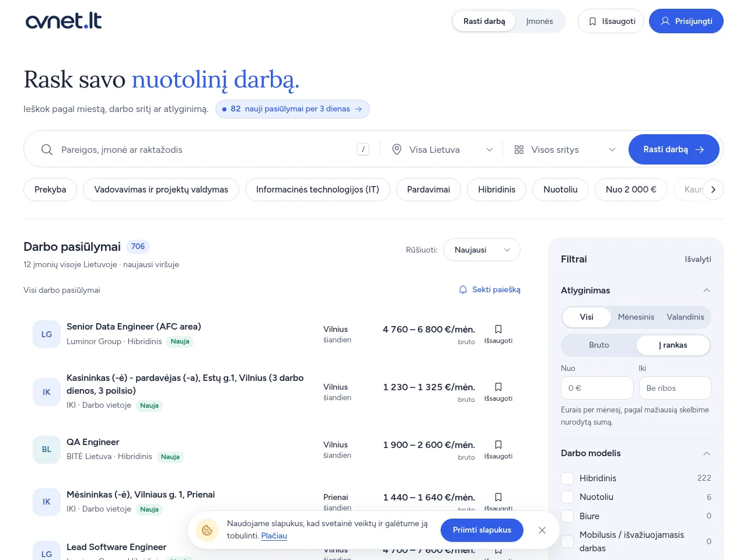Open Senior Data Engineer (AFC area) listing

click(134, 327)
